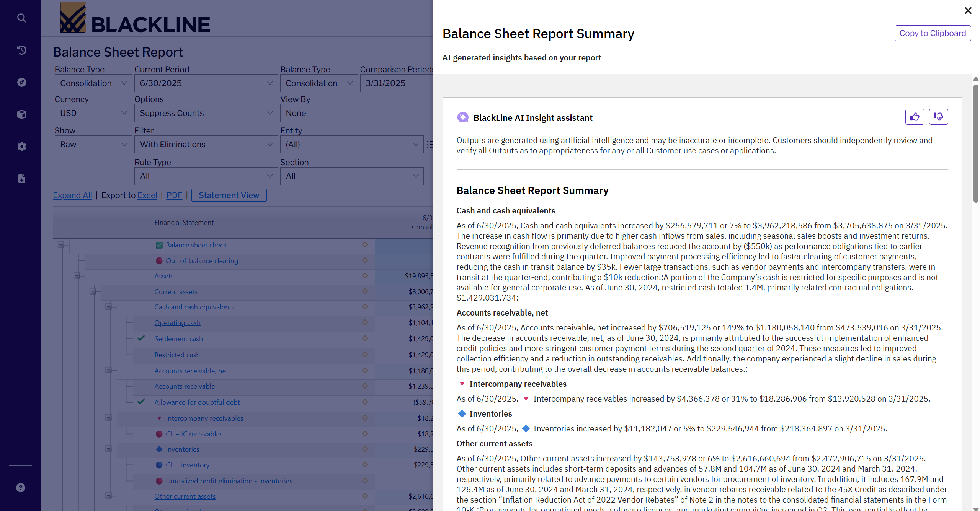Click the Expand All link

pyautogui.click(x=72, y=195)
